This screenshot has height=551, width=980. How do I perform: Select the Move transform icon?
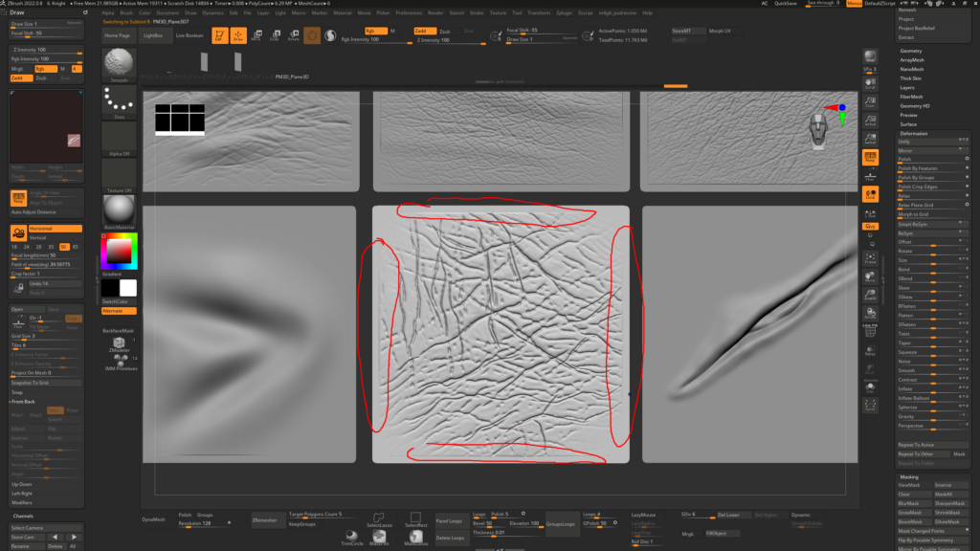coord(256,35)
